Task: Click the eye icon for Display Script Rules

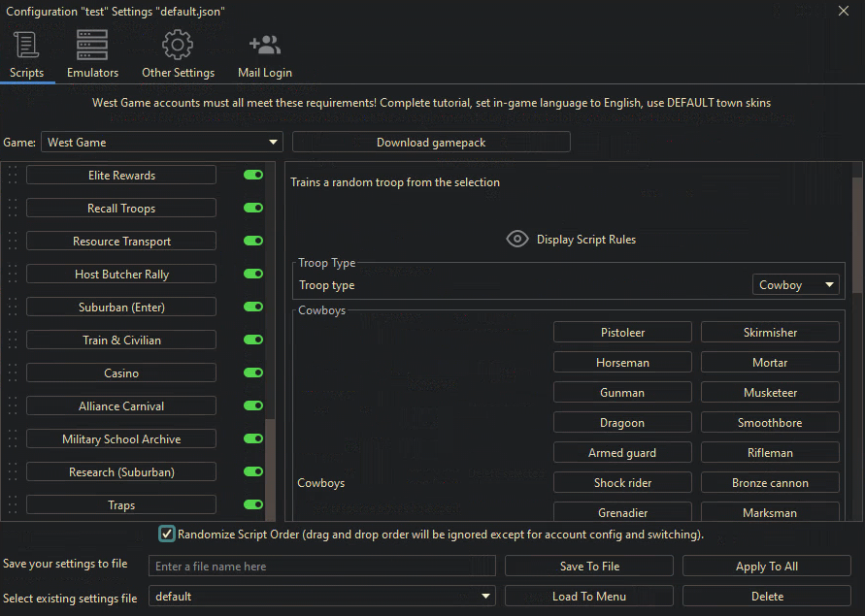Action: coord(517,240)
